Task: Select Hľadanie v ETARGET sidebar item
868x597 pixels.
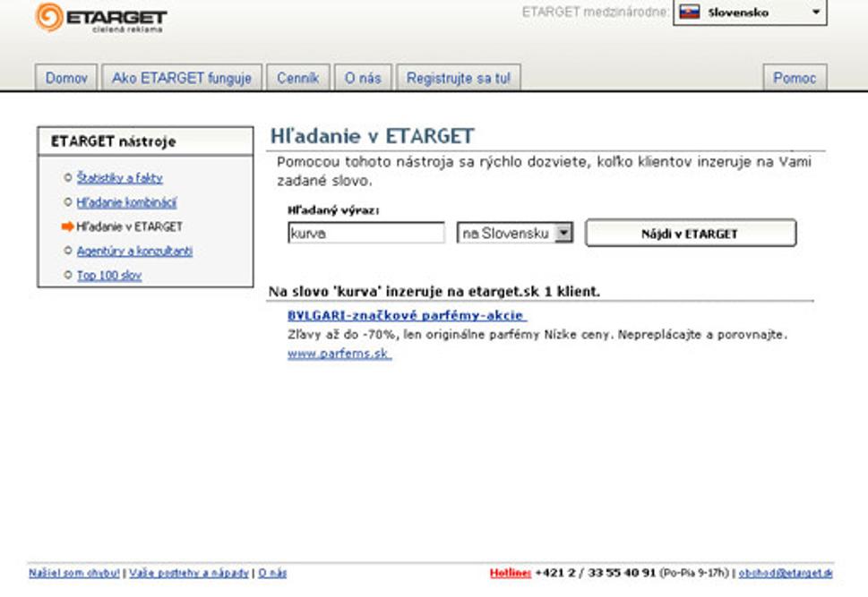Action: 129,226
